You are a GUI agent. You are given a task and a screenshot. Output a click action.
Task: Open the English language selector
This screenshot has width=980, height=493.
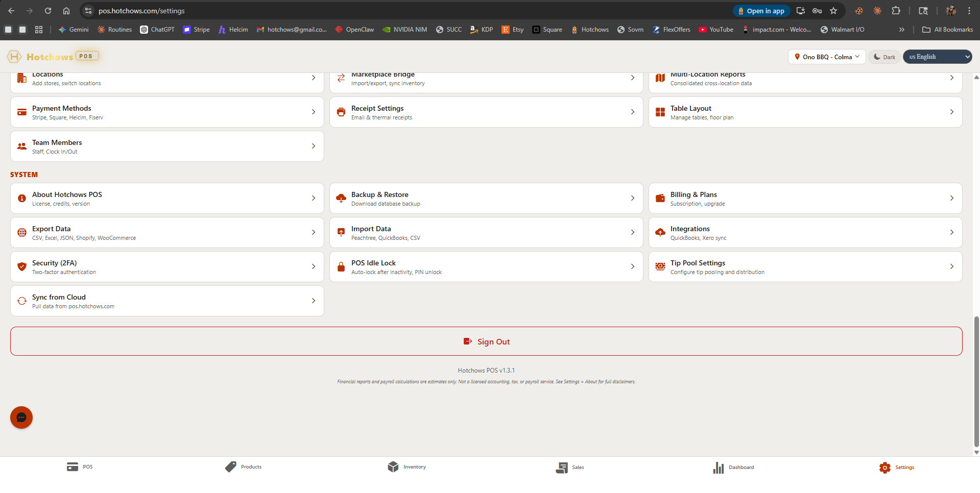(x=938, y=57)
